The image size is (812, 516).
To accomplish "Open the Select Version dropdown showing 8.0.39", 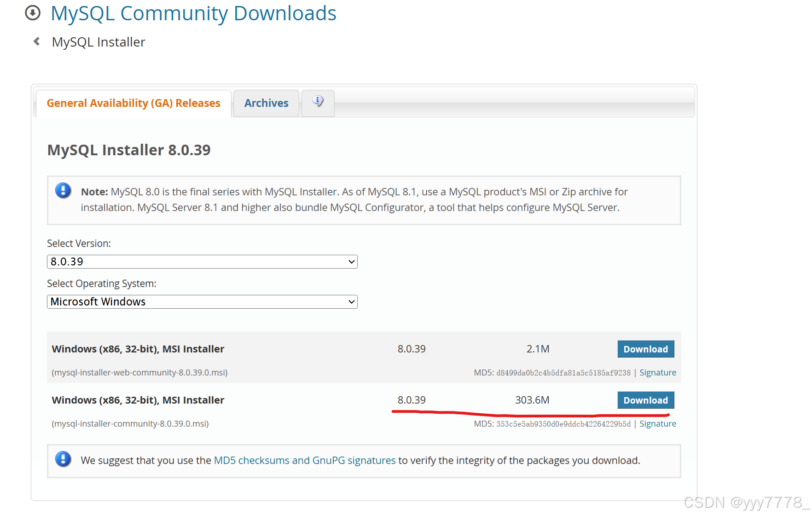I will pyautogui.click(x=202, y=261).
